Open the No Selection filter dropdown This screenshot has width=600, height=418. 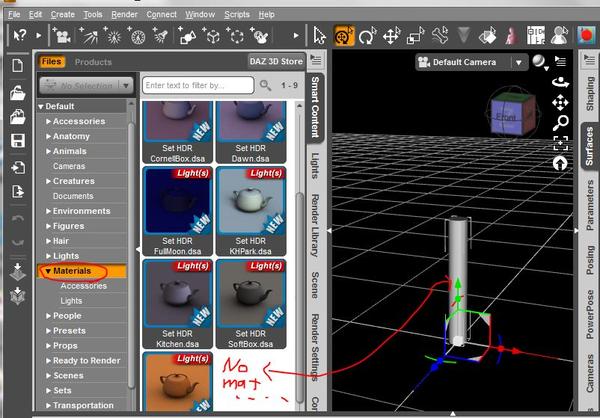pyautogui.click(x=86, y=85)
